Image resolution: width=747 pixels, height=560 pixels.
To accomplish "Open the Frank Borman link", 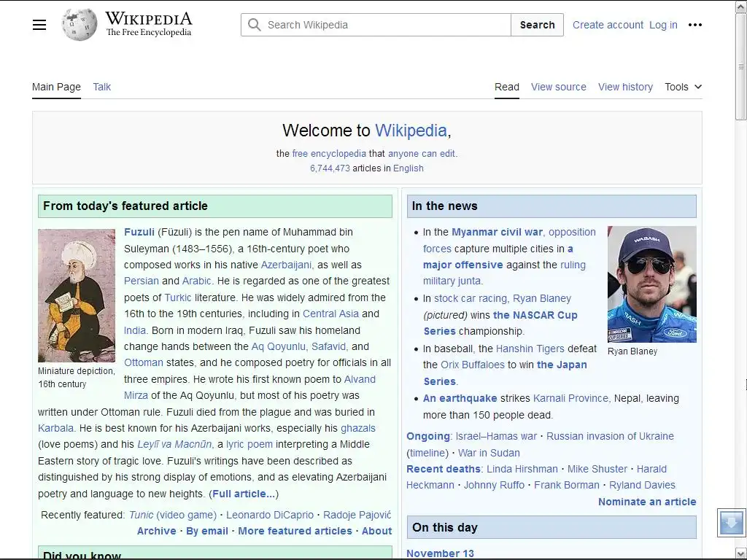I will point(566,485).
